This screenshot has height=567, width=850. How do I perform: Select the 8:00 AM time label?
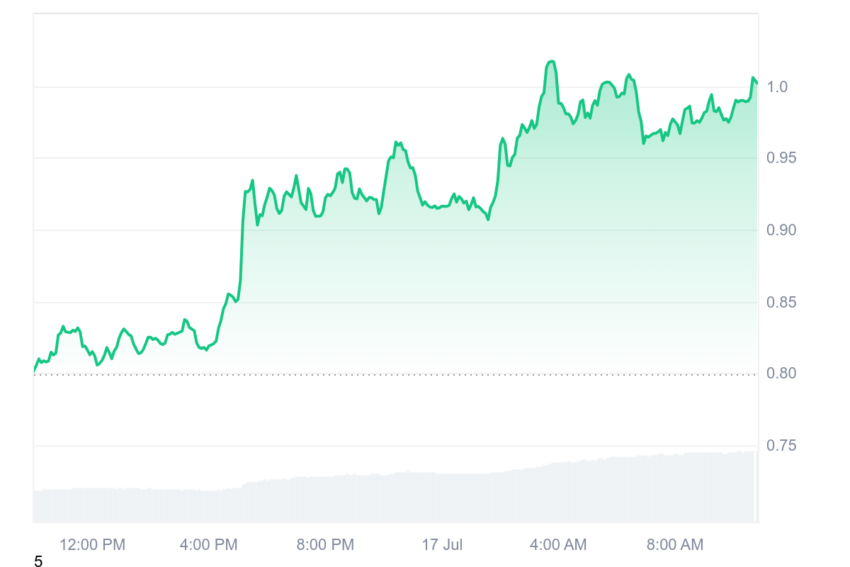675,544
